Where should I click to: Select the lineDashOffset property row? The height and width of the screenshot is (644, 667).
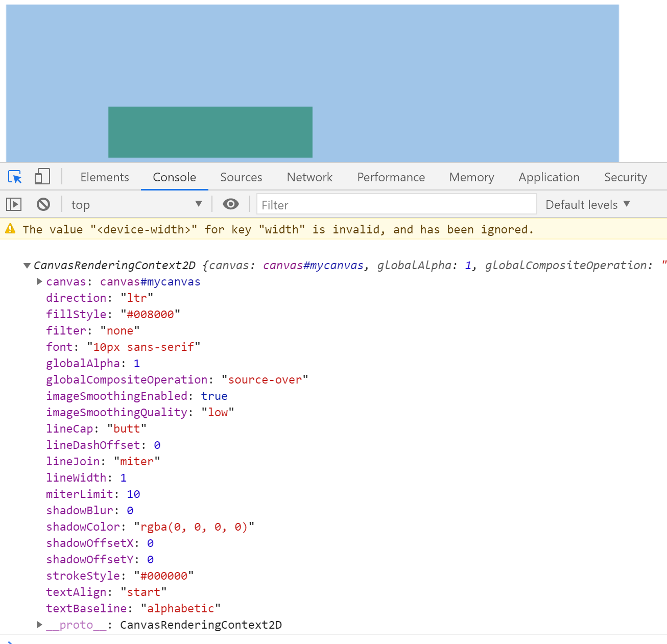click(103, 445)
